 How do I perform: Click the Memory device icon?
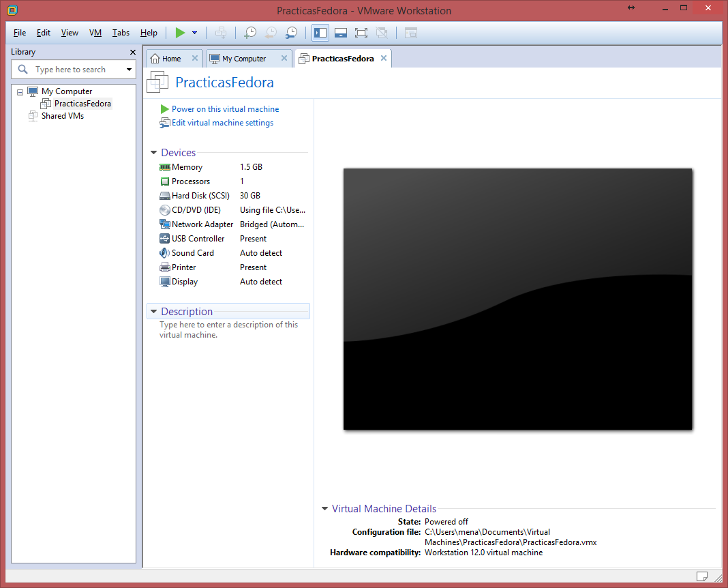[x=165, y=167]
